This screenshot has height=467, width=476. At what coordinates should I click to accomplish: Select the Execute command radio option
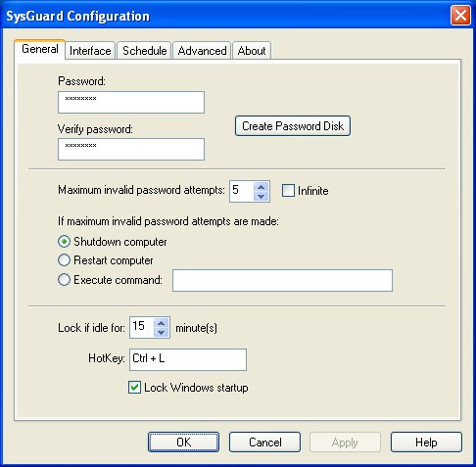64,280
